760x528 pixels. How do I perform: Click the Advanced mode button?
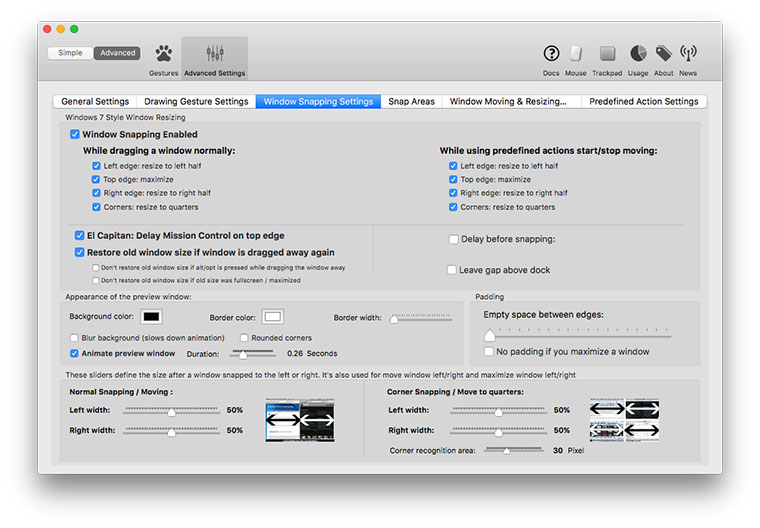click(x=117, y=53)
